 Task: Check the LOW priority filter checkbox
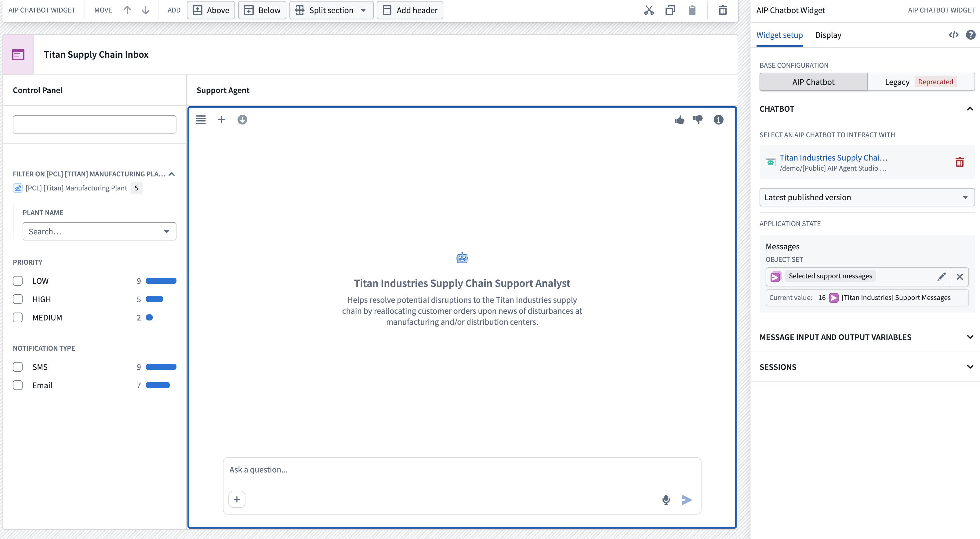(17, 281)
